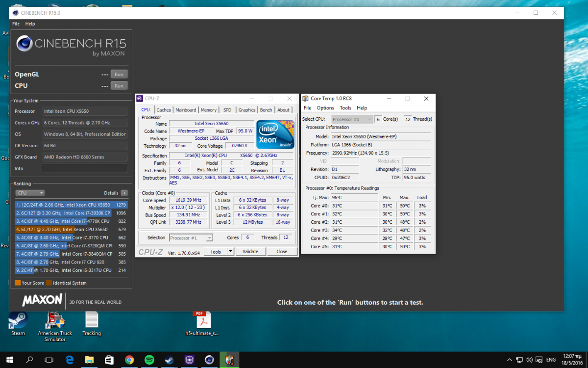
Task: Click the Cinebench R15 logo sphere
Action: 24,44
